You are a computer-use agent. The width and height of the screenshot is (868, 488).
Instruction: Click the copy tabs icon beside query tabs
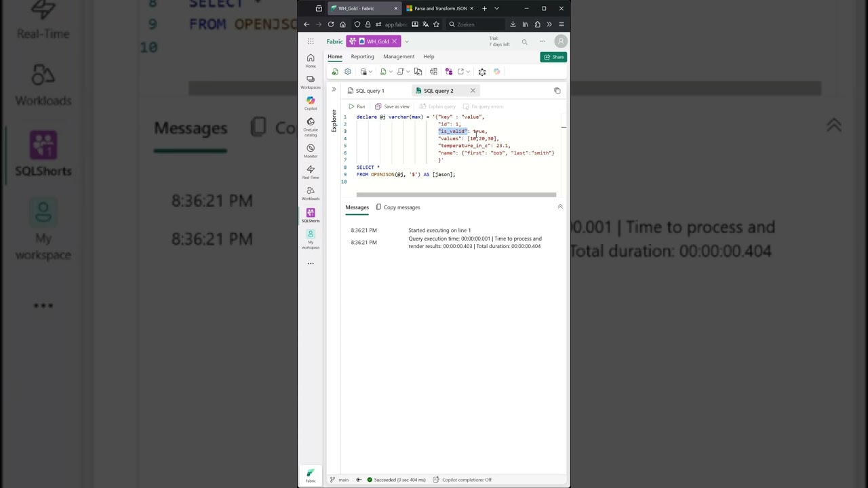[x=557, y=91]
